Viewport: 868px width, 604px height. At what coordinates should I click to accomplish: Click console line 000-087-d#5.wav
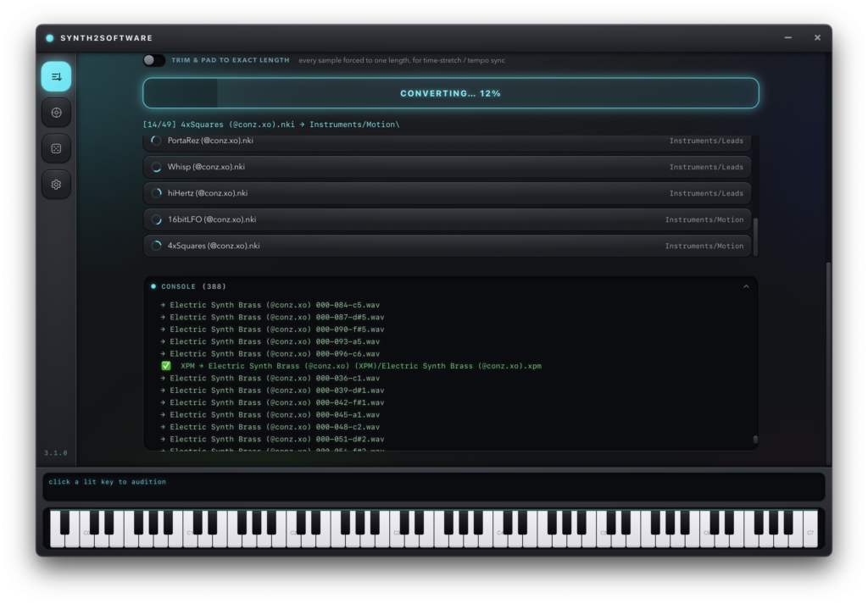click(x=272, y=317)
